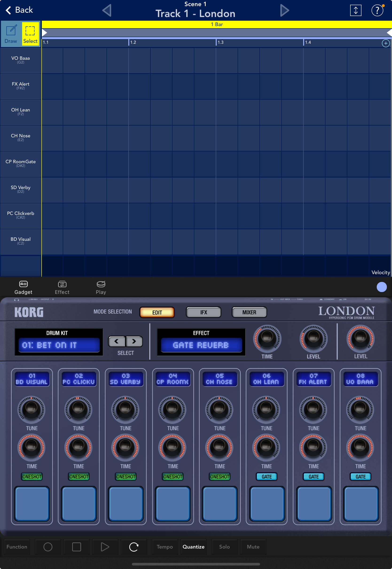Click the 1.3 beat marker in ruler

coord(221,42)
